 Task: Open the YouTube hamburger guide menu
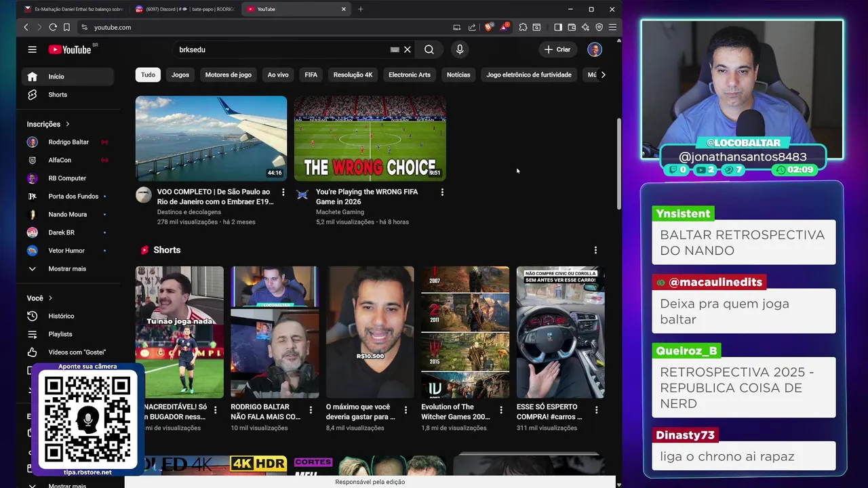32,49
